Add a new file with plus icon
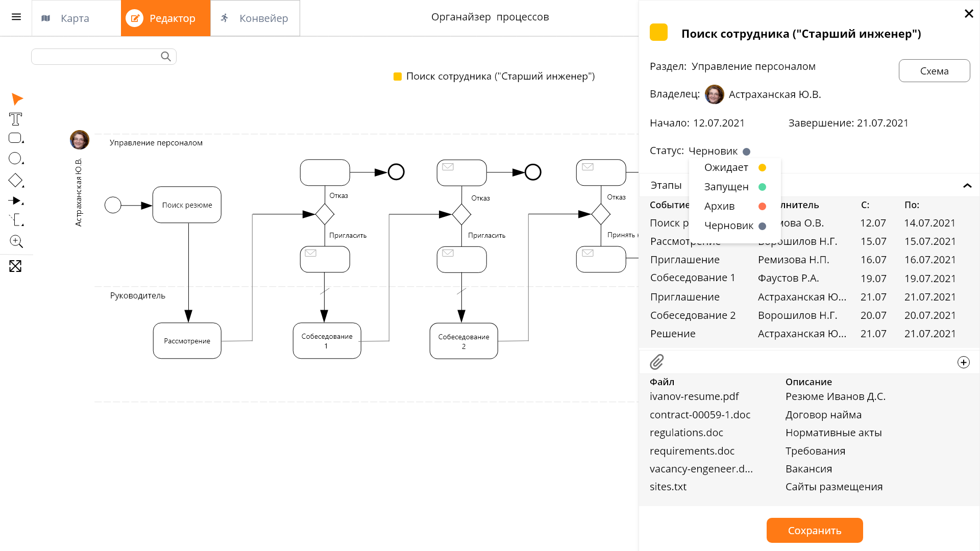 coord(963,362)
